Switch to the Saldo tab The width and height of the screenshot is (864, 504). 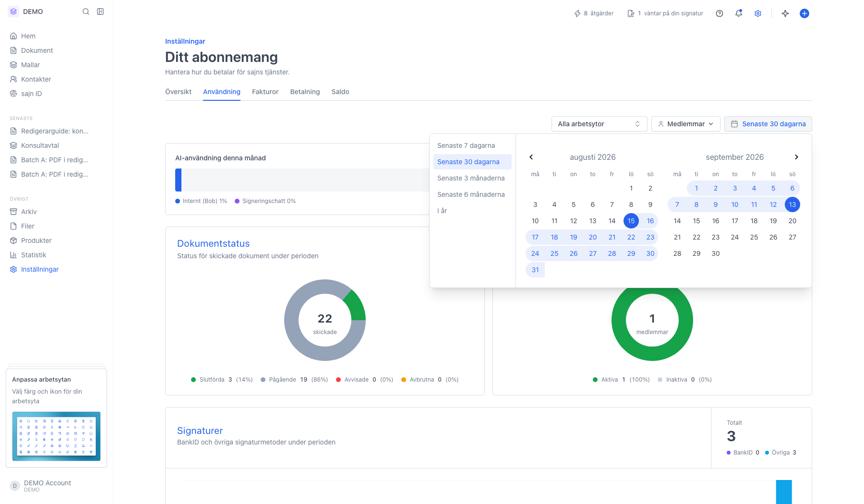(340, 92)
